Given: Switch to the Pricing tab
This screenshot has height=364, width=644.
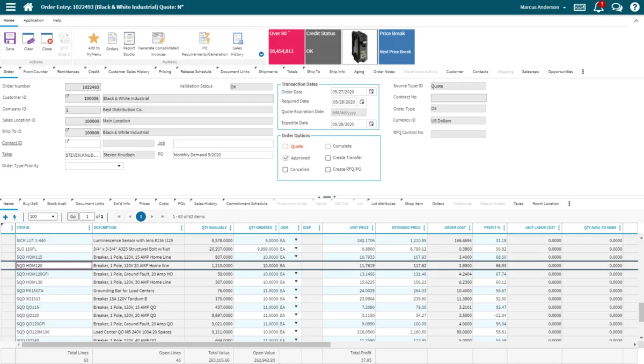Looking at the screenshot, I should [165, 71].
